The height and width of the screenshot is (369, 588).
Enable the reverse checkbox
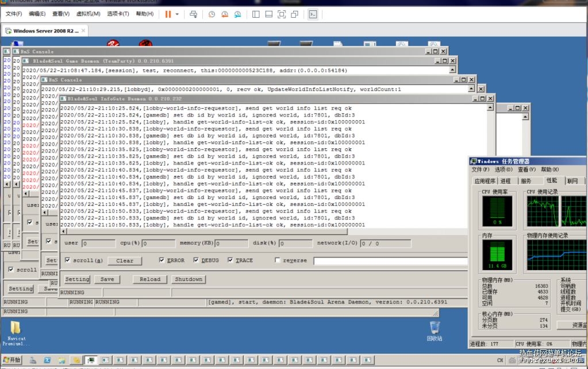pos(278,260)
